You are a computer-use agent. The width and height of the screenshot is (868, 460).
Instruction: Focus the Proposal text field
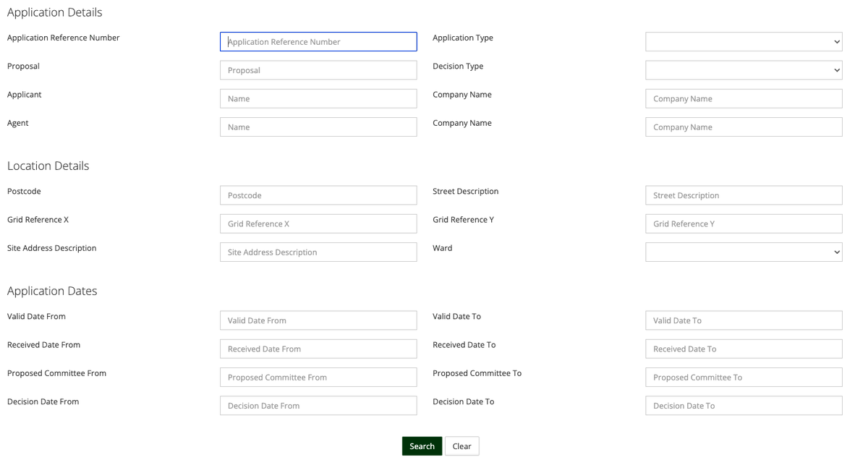(318, 70)
